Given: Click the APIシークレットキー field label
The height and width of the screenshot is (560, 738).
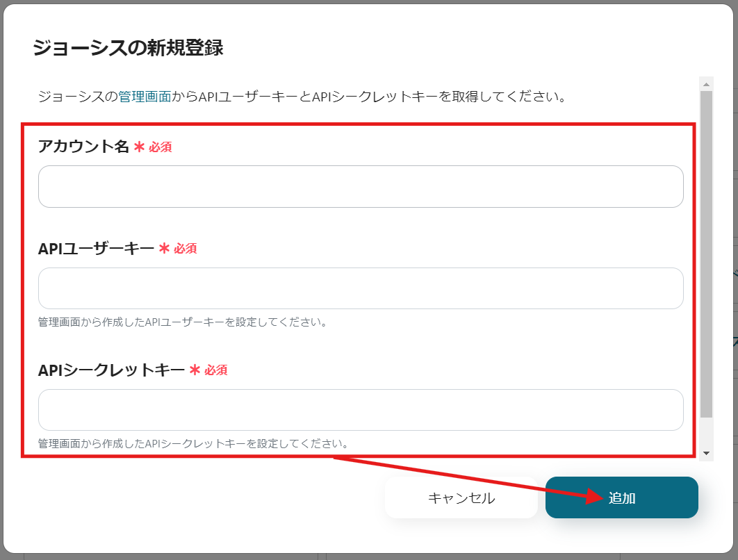Looking at the screenshot, I should (x=112, y=370).
